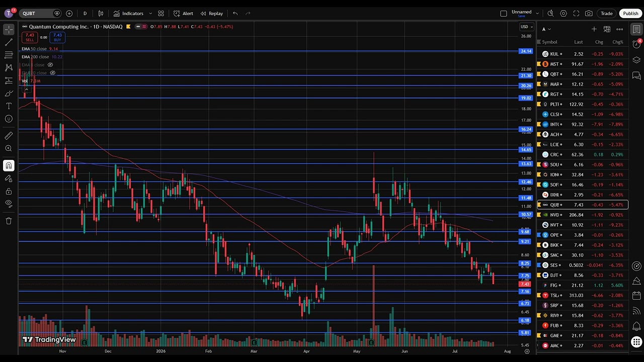This screenshot has height=362, width=644.
Task: Toggle the flag on the MST row
Action: [539, 64]
